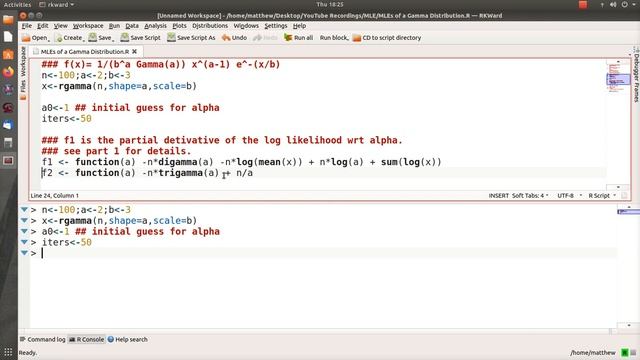The image size is (640, 360).
Task: Open the Edit menu
Action: click(42, 26)
